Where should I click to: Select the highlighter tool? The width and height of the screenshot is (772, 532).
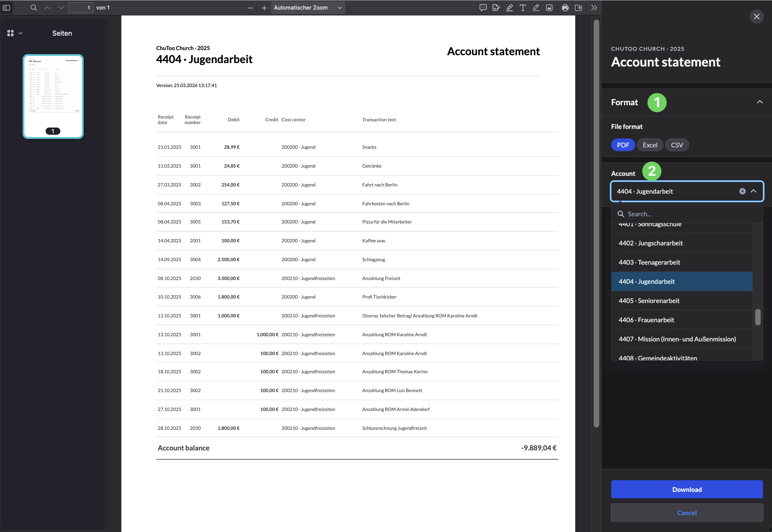click(509, 8)
